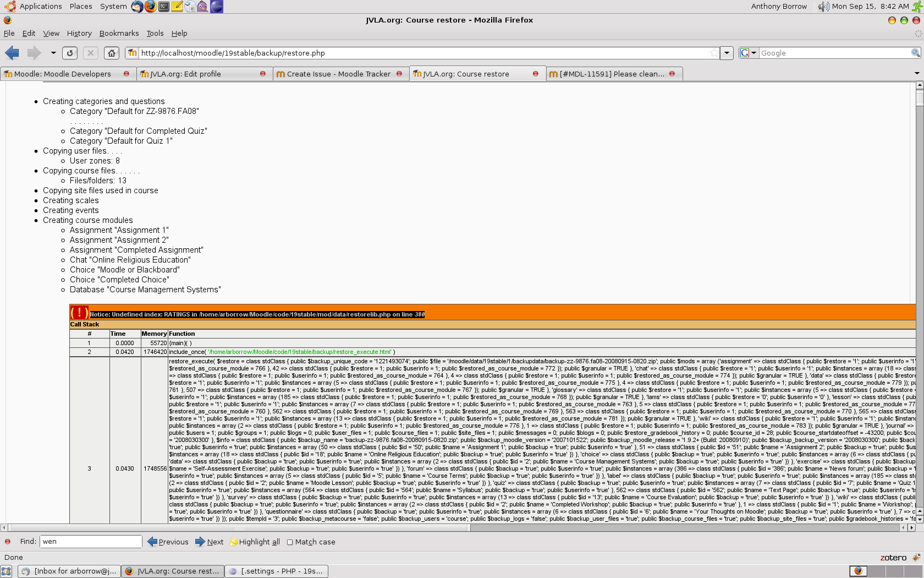924x578 pixels.
Task: Click the Stop loading button
Action: click(91, 53)
